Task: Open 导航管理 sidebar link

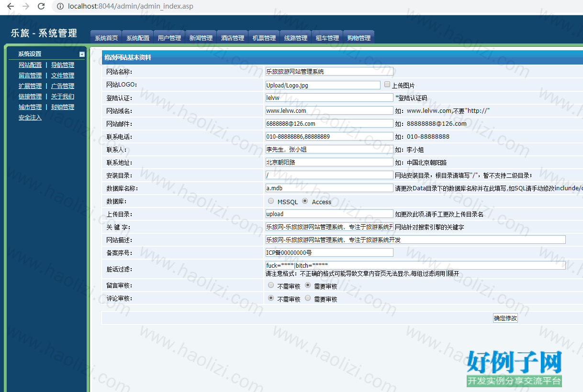Action: pyautogui.click(x=63, y=65)
